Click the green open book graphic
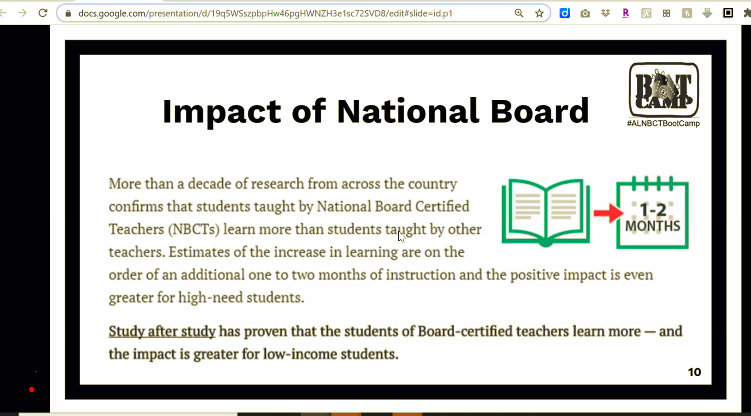This screenshot has width=751, height=416. tap(546, 213)
